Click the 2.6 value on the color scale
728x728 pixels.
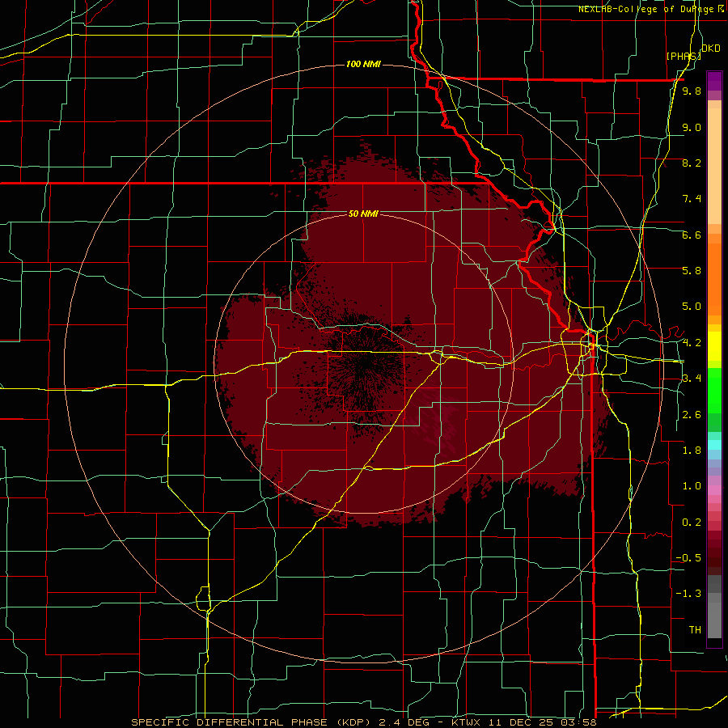click(x=692, y=415)
